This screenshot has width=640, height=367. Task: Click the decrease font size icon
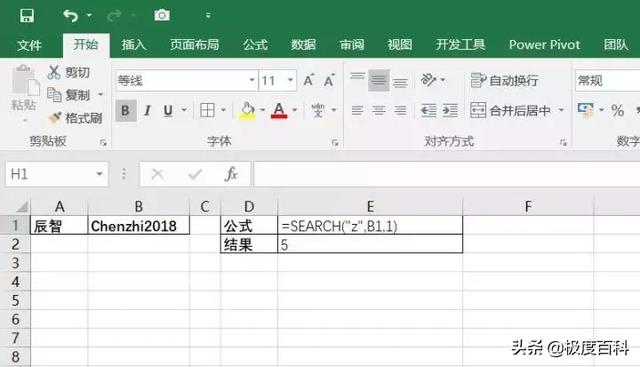(329, 80)
